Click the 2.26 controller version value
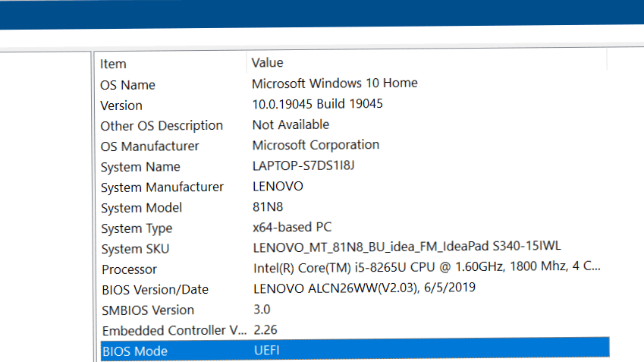 (265, 330)
